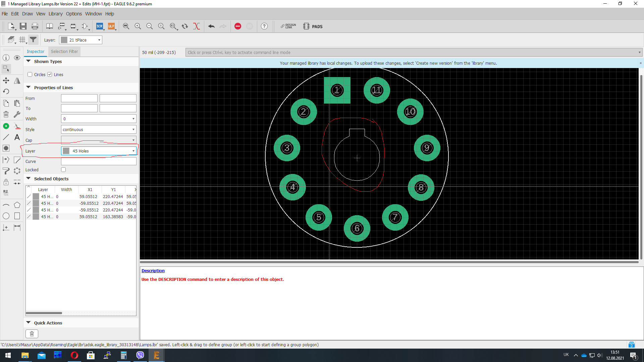Click the PADS button
The image size is (644, 362).
[x=313, y=26]
